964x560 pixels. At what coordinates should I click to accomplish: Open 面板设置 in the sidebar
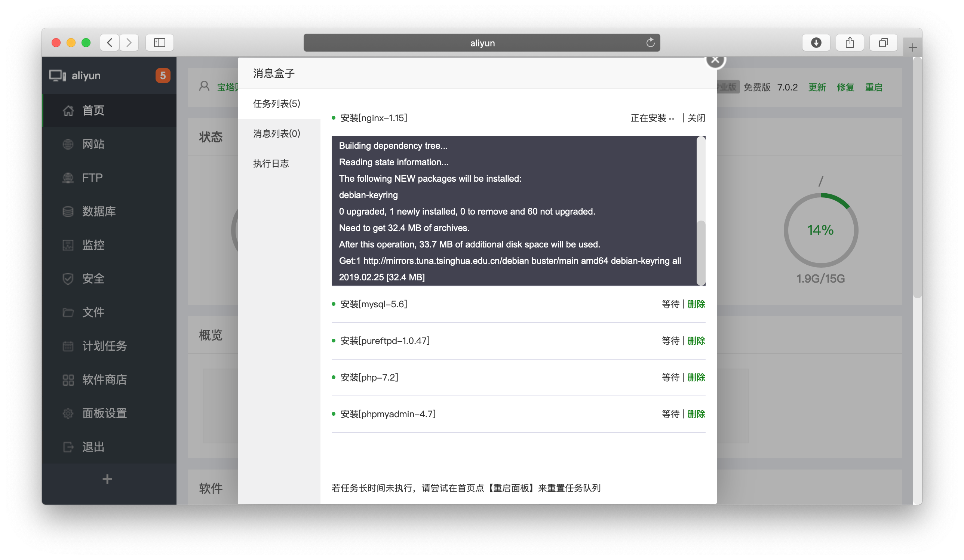[109, 413]
